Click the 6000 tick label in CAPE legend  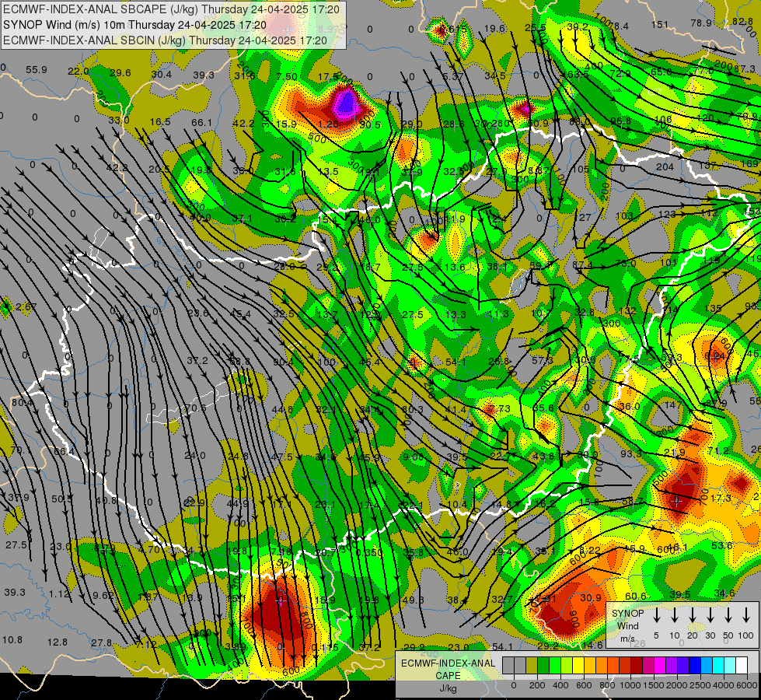click(x=747, y=685)
